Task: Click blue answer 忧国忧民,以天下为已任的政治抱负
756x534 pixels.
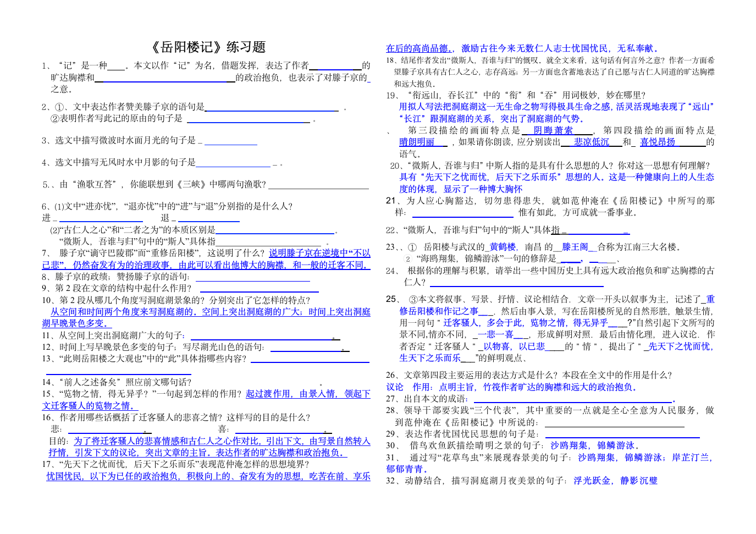Action: tap(208, 476)
